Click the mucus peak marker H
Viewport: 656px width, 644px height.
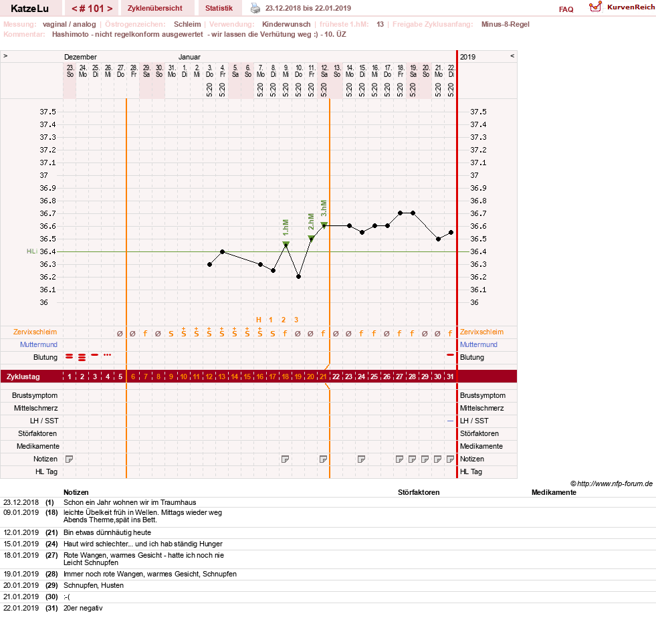click(259, 320)
